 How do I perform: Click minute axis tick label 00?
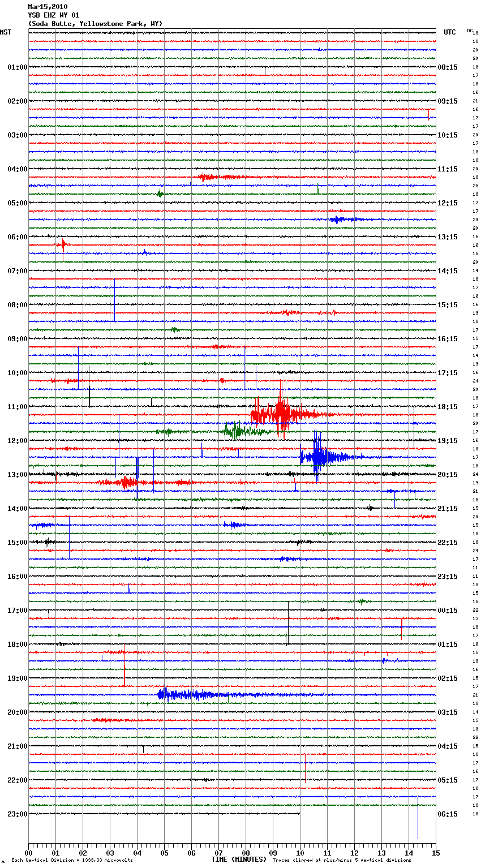28,853
